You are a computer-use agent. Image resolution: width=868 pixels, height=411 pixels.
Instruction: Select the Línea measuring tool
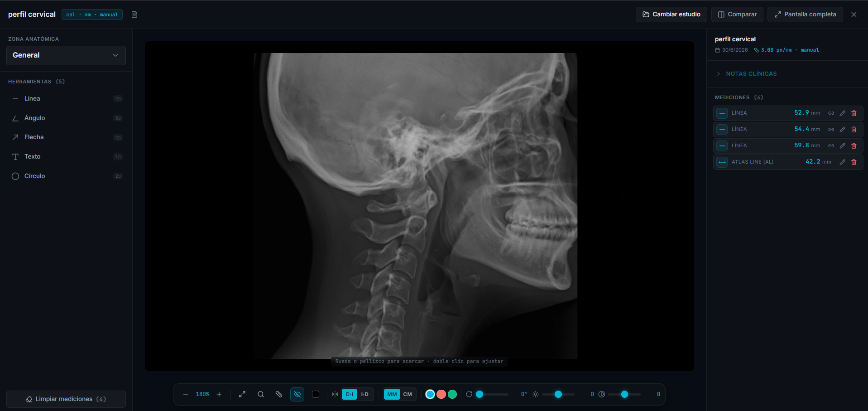tap(66, 98)
